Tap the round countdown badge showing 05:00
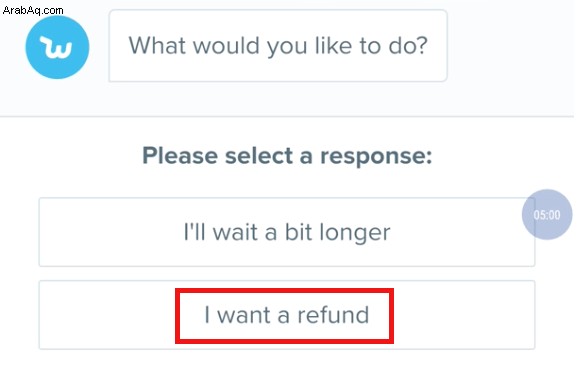This screenshot has height=369, width=588. (x=547, y=214)
